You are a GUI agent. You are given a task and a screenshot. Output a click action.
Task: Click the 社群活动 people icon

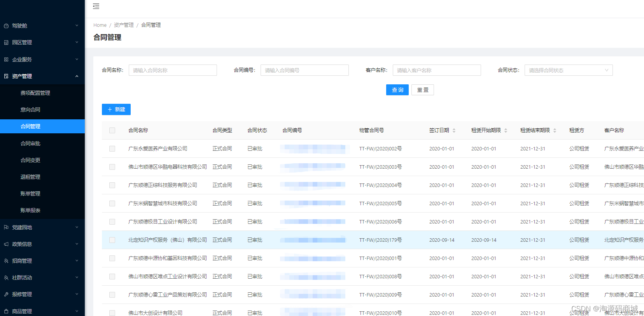[x=6, y=278]
